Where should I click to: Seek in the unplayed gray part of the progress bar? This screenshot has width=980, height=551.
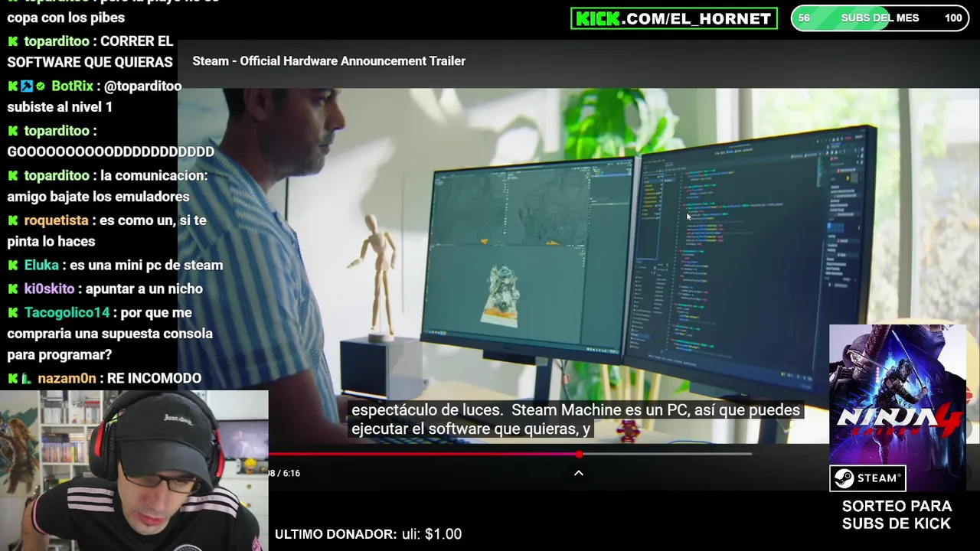pos(666,455)
